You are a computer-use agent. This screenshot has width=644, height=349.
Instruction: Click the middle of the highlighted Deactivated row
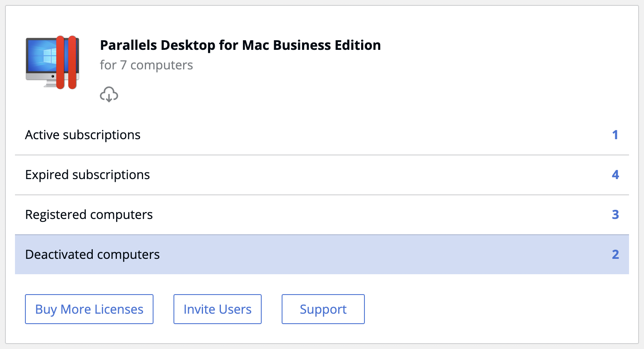322,255
